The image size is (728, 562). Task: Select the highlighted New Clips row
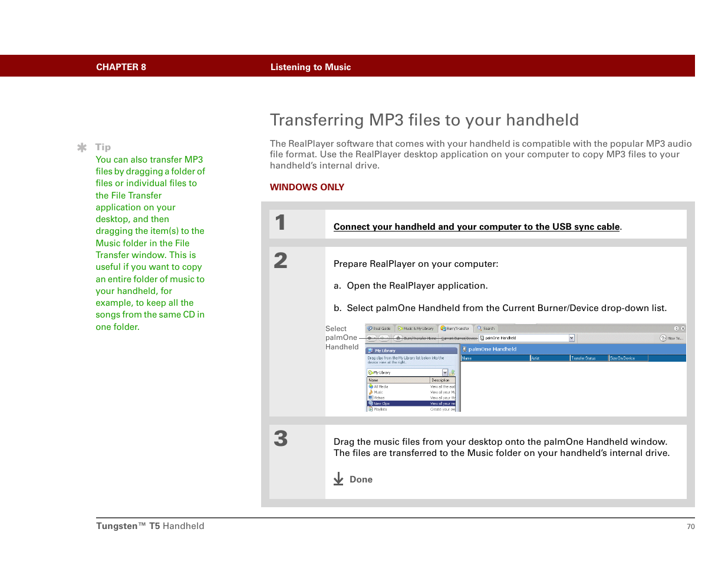[x=411, y=404]
